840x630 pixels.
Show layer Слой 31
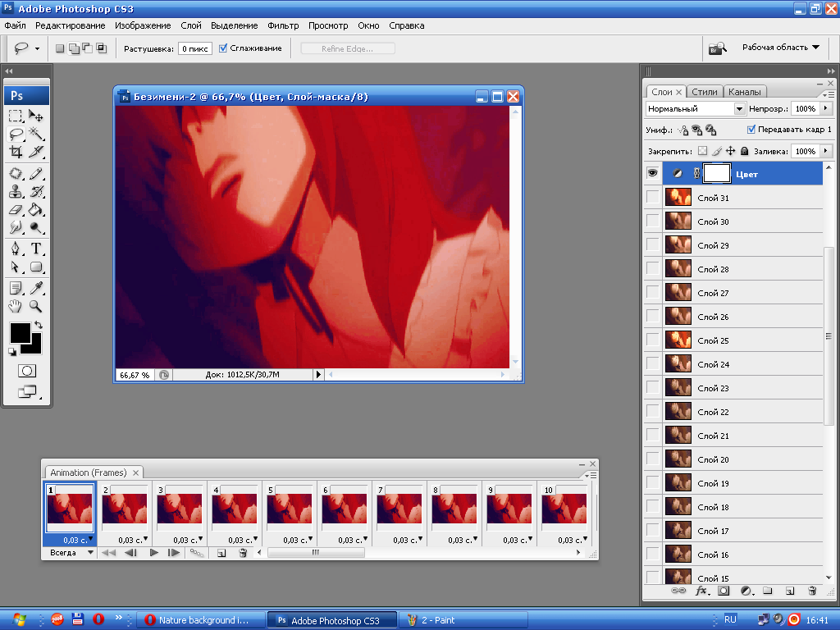652,197
